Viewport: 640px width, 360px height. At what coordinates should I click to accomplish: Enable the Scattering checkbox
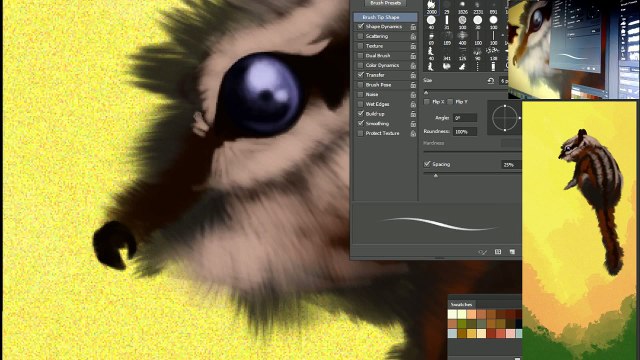click(360, 36)
